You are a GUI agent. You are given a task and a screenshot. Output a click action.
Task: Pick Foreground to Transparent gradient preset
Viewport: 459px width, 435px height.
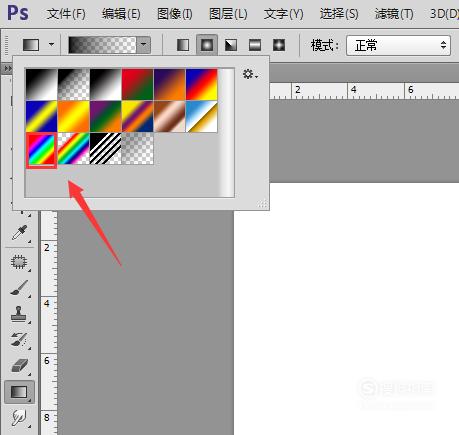click(x=73, y=84)
